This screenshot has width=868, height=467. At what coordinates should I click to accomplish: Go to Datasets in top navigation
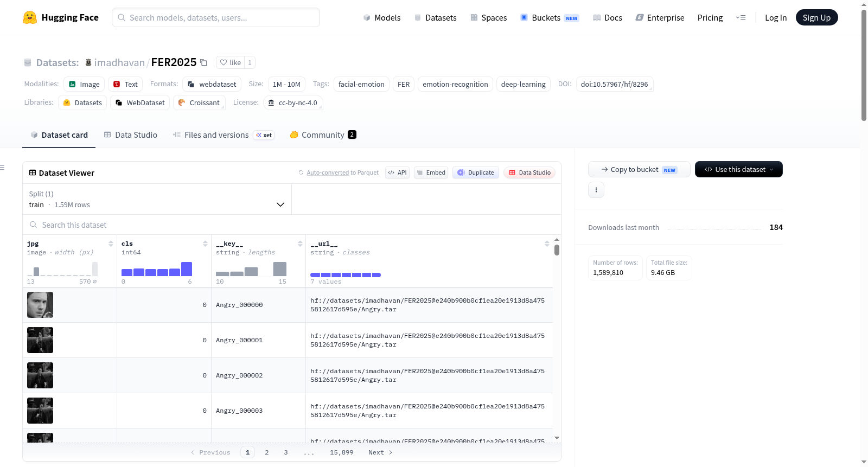(x=436, y=17)
